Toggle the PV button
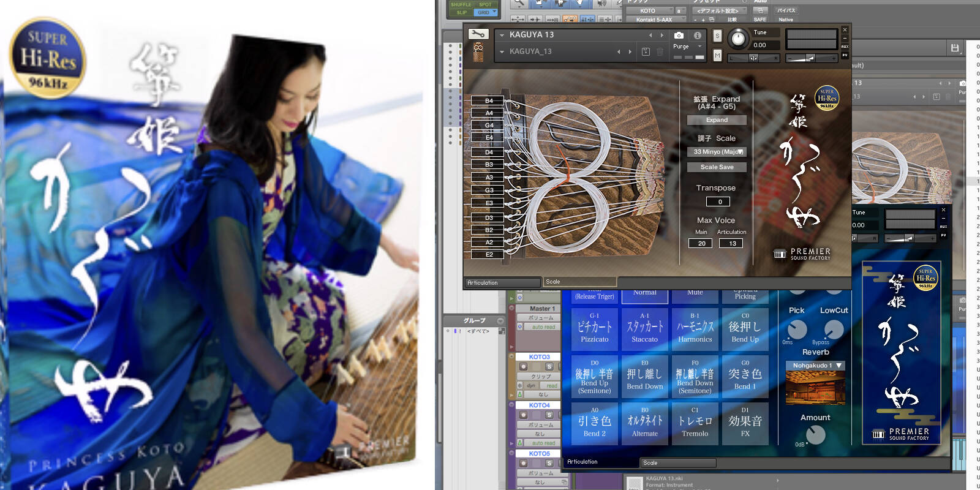980x490 pixels. (x=845, y=55)
